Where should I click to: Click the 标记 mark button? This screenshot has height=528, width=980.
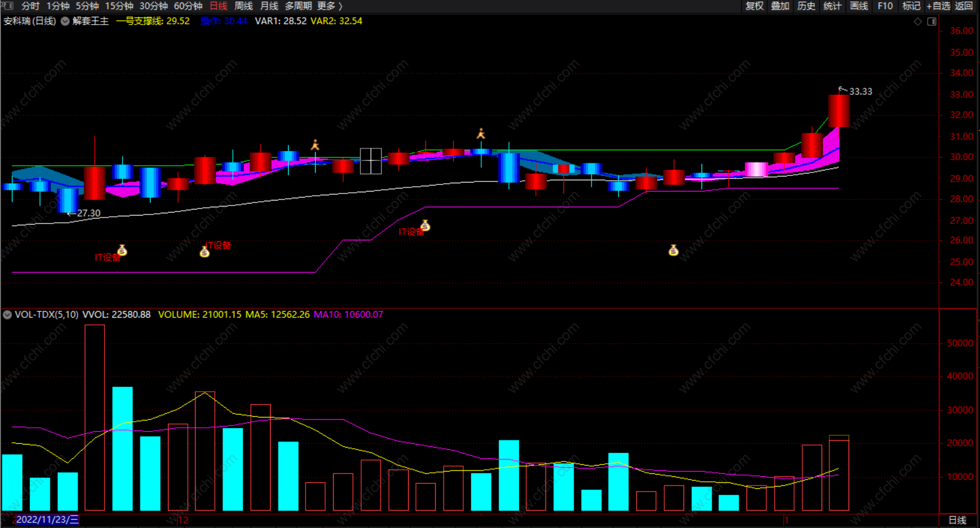tap(911, 6)
